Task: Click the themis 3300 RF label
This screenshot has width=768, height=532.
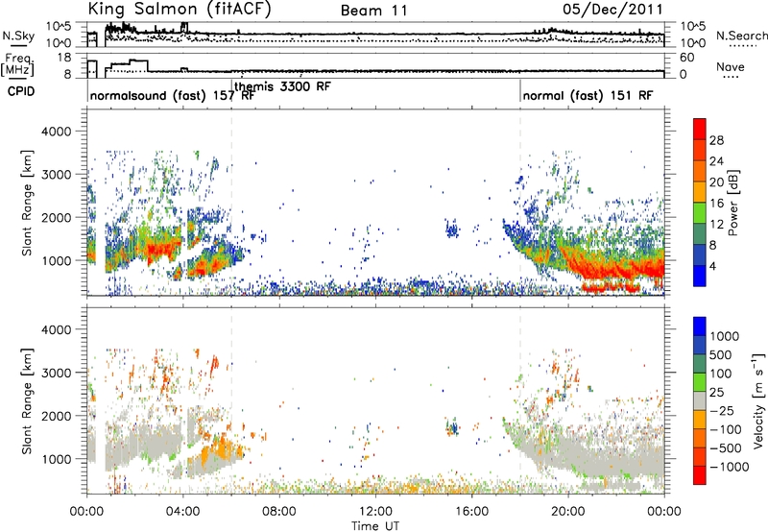Action: [x=282, y=86]
